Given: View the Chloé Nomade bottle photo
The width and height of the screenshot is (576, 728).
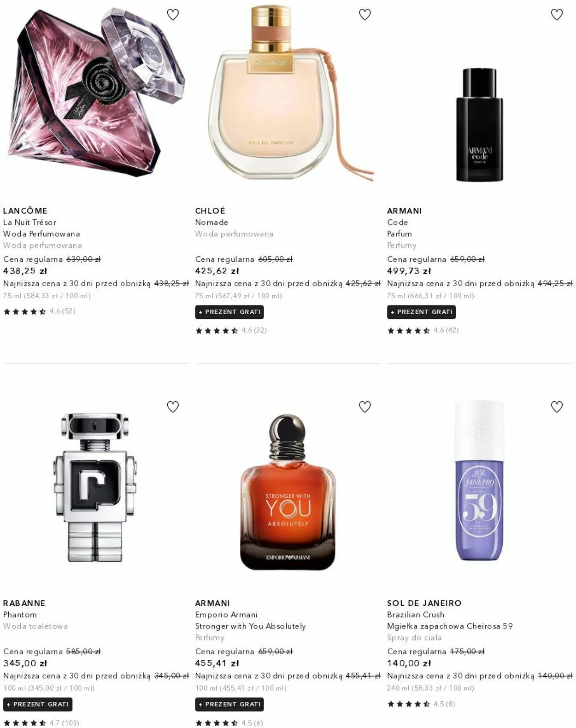Looking at the screenshot, I should (288, 92).
